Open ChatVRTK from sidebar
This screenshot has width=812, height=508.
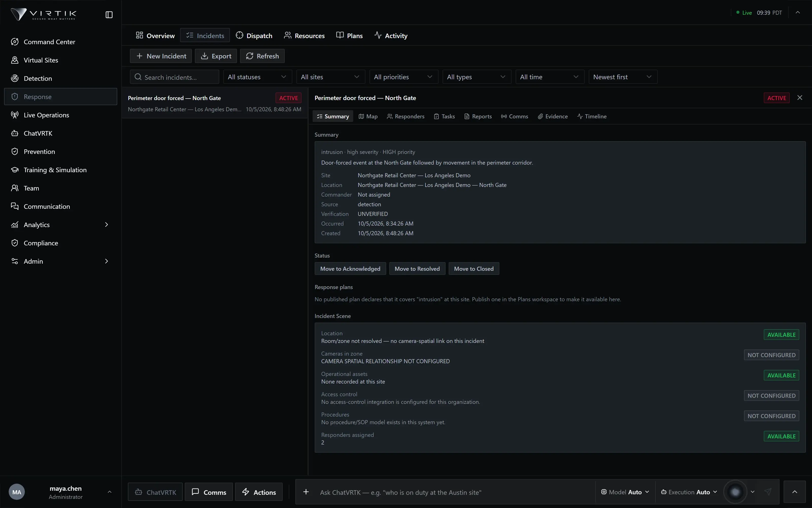61,133
